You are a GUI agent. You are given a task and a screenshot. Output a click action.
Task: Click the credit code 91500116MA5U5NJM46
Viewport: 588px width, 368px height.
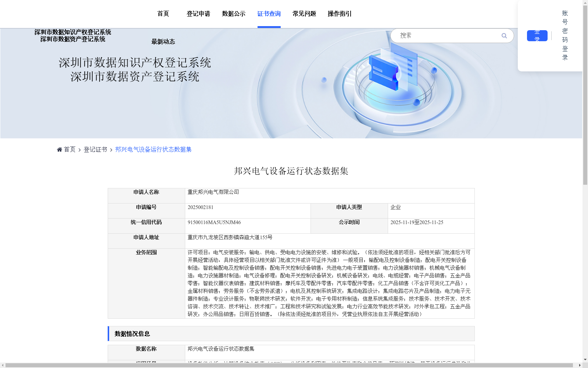214,222
